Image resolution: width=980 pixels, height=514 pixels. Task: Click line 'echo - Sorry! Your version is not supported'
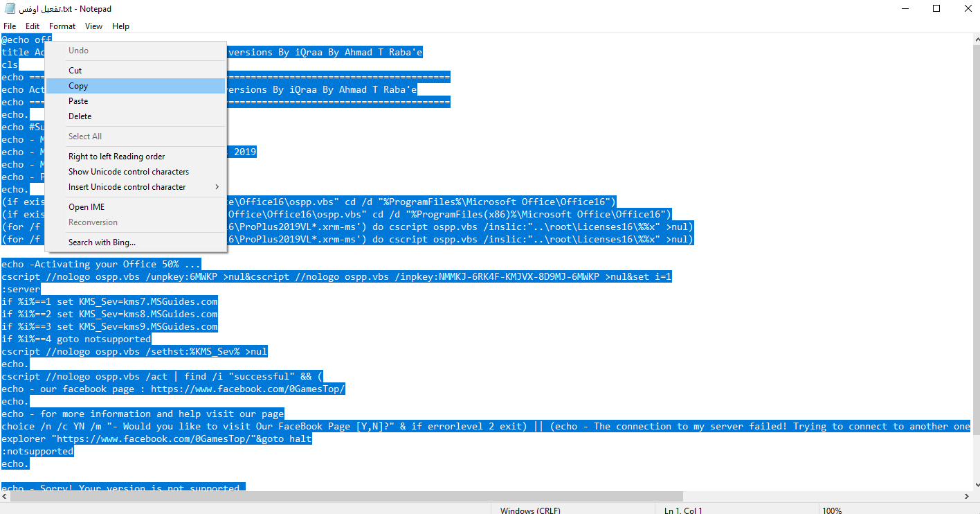[123, 488]
